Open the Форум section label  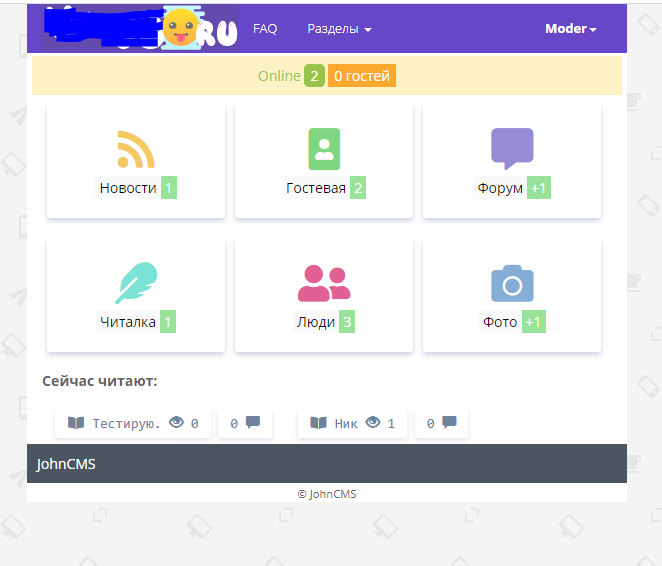point(500,188)
